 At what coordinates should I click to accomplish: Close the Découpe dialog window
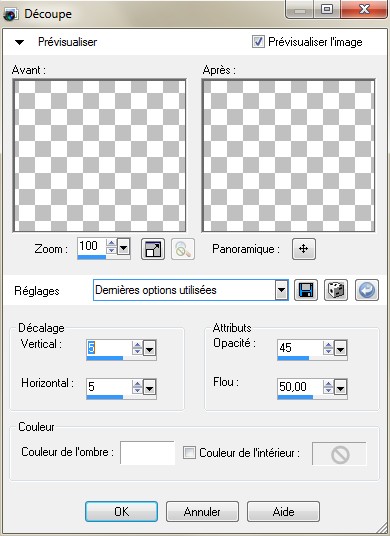click(364, 9)
